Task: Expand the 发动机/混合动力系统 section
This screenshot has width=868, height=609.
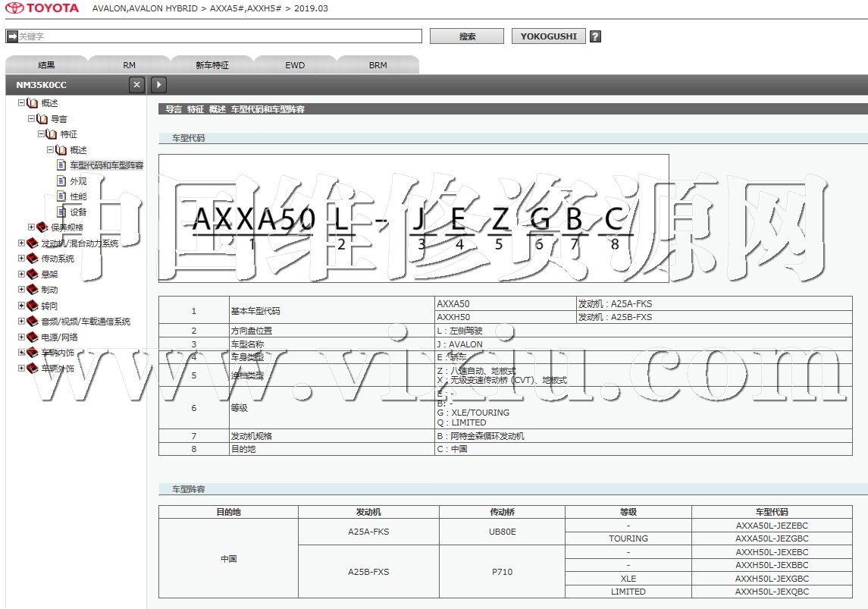Action: click(x=22, y=243)
